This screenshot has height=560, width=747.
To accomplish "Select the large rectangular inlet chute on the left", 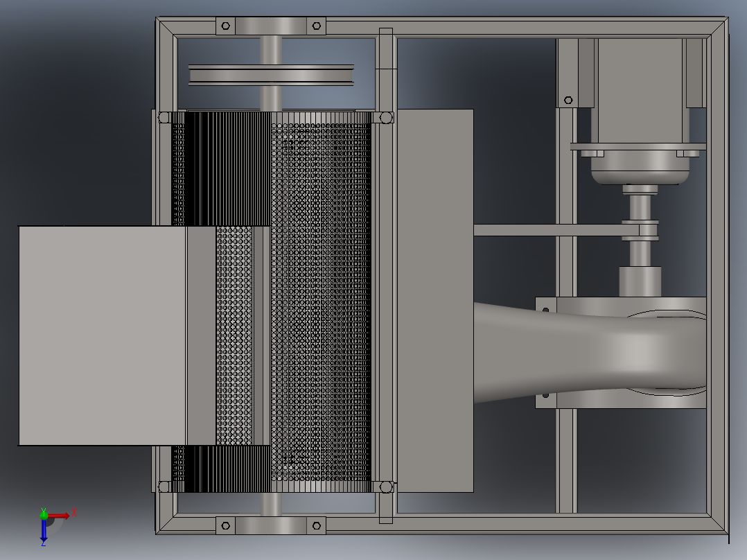I will point(103,336).
